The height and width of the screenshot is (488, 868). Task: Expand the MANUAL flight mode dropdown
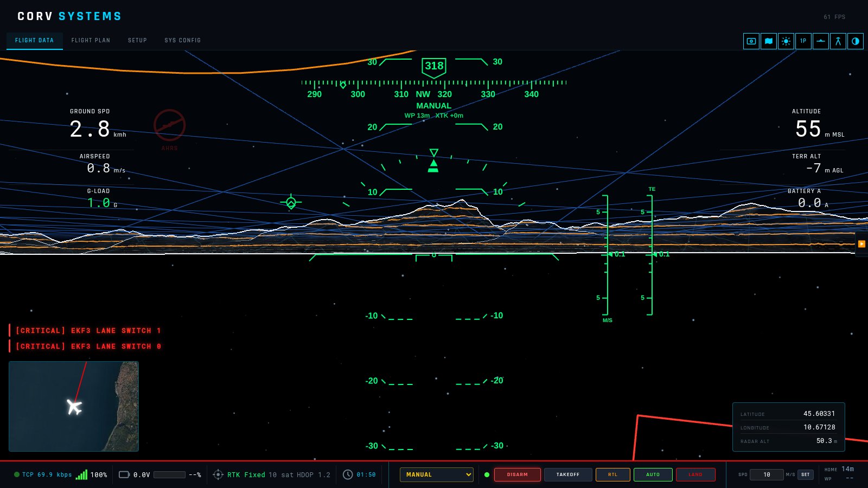(437, 474)
